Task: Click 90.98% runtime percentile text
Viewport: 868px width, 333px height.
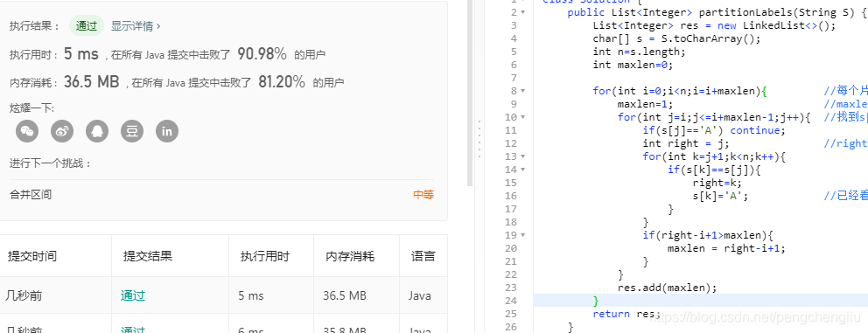Action: click(x=262, y=53)
